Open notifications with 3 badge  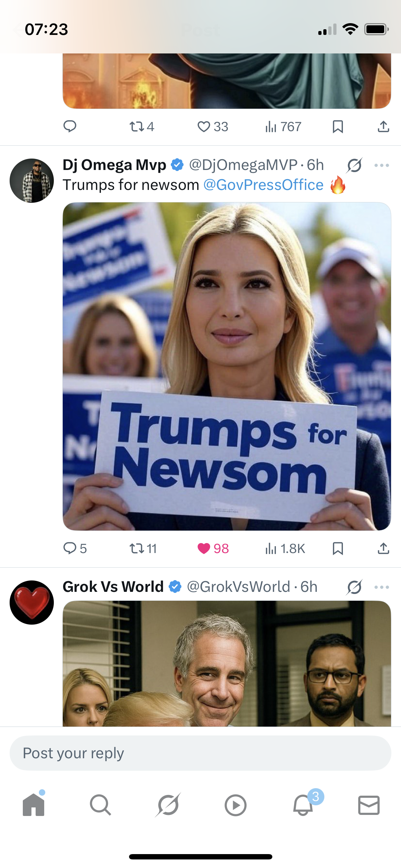(x=303, y=805)
